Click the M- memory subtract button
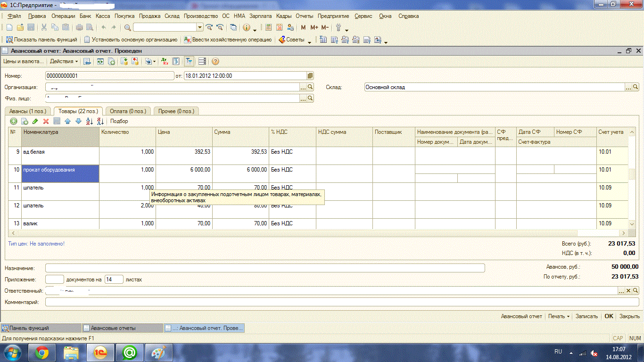The width and height of the screenshot is (644, 362). 325,27
